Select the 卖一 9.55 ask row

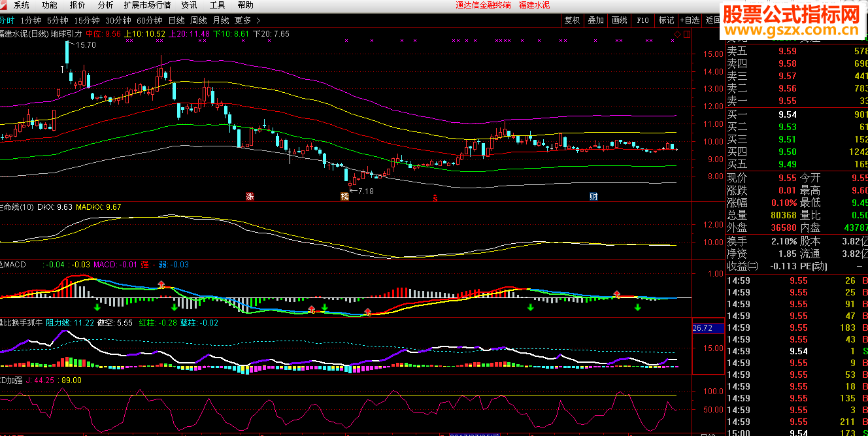pyautogui.click(x=797, y=101)
